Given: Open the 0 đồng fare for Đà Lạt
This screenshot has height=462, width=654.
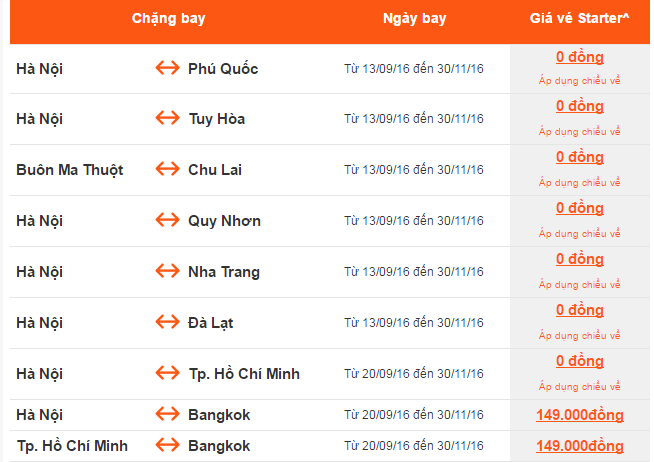Looking at the screenshot, I should [580, 310].
